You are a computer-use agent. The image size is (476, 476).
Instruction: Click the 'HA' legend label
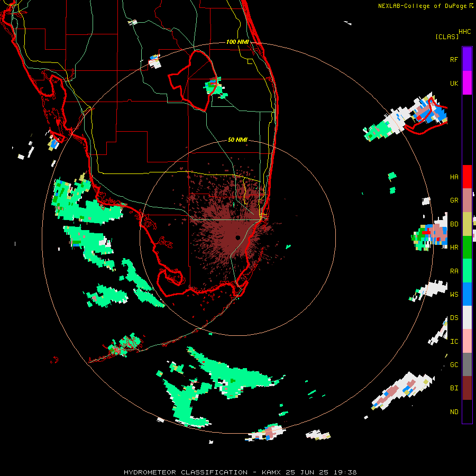(x=454, y=177)
